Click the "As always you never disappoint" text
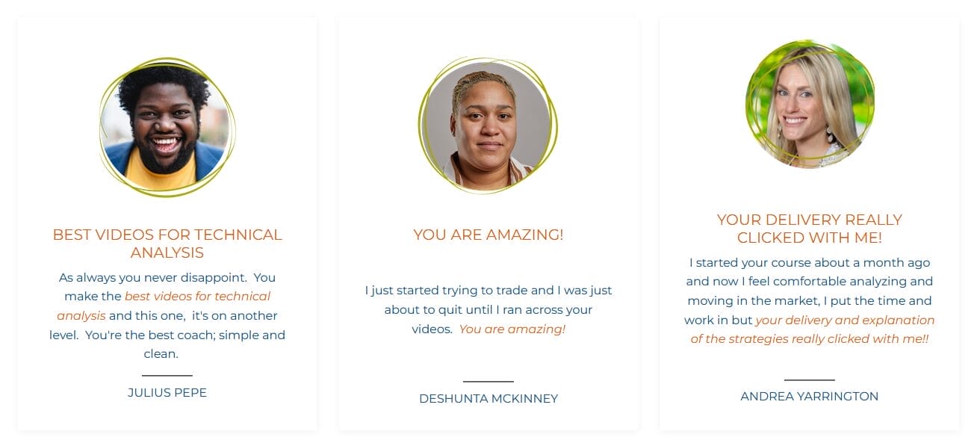 tap(152, 278)
